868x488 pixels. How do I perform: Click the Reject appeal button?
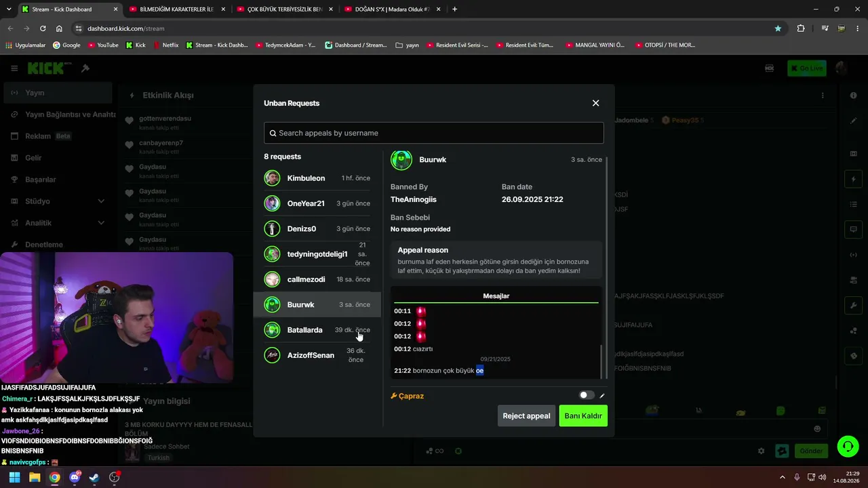[526, 415]
